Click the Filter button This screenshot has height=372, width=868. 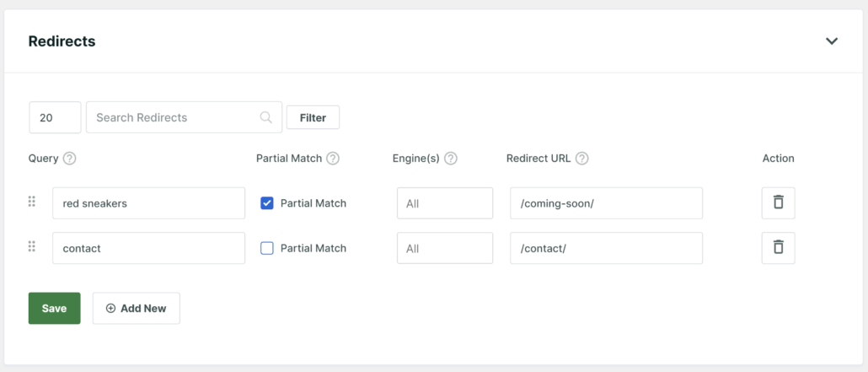pos(313,117)
